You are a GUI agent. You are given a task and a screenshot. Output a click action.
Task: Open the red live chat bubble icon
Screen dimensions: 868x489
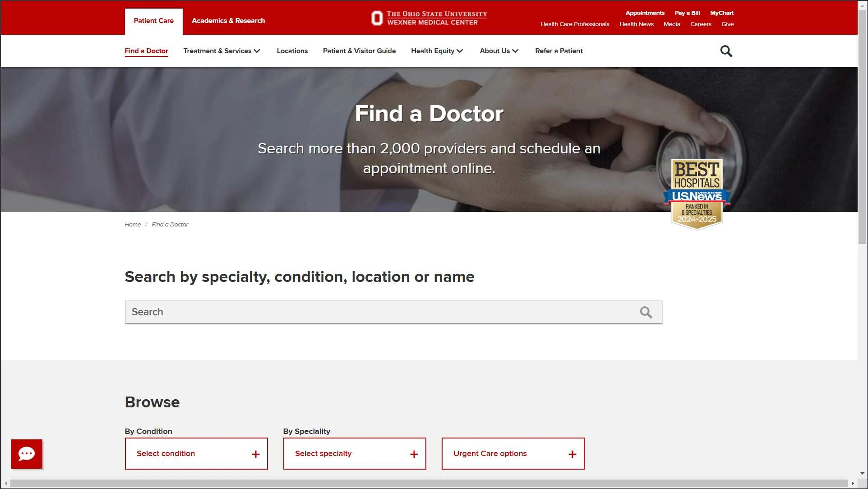click(27, 454)
